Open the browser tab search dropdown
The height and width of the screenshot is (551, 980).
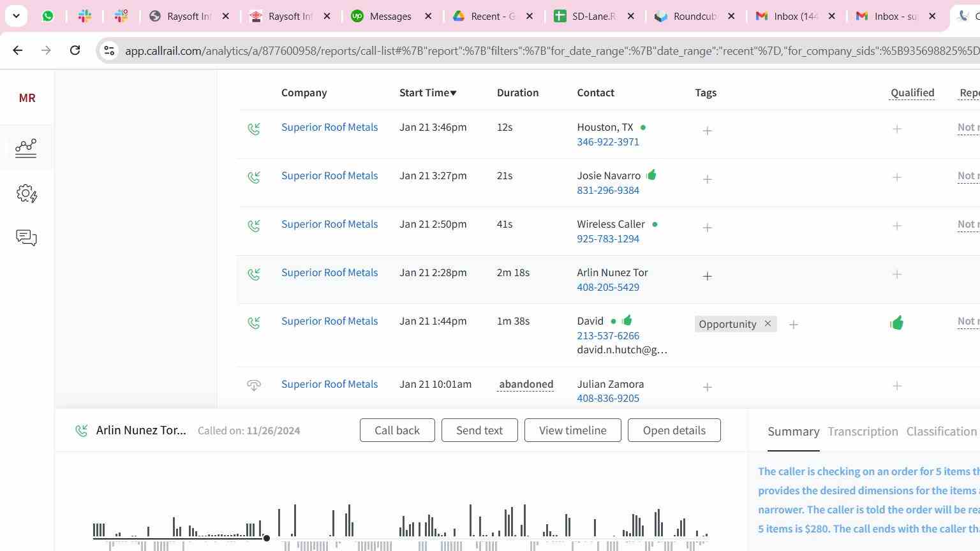click(16, 16)
